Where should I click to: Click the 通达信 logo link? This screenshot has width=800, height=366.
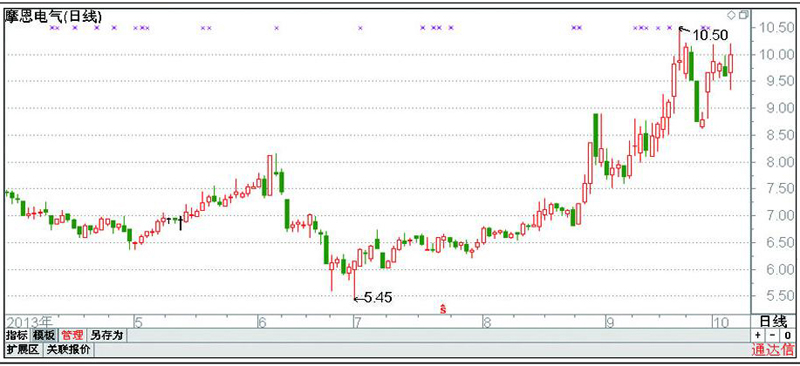point(773,350)
